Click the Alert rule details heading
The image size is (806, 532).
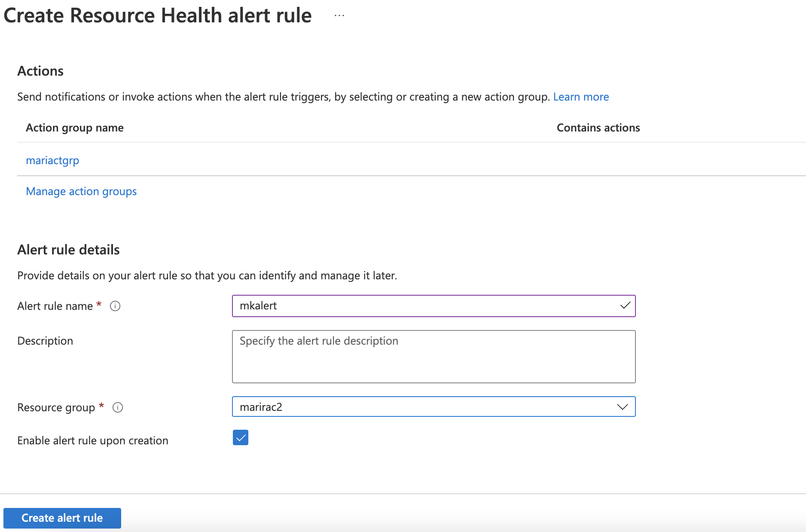[x=68, y=250]
